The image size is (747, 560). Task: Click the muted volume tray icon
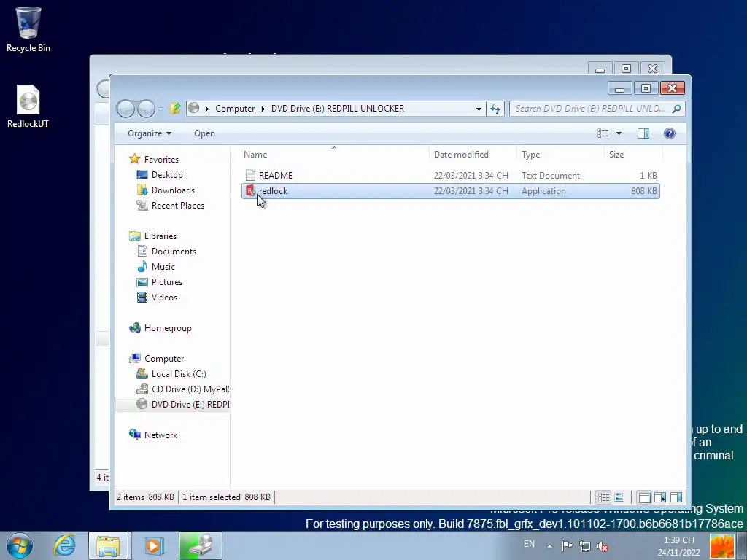point(602,546)
